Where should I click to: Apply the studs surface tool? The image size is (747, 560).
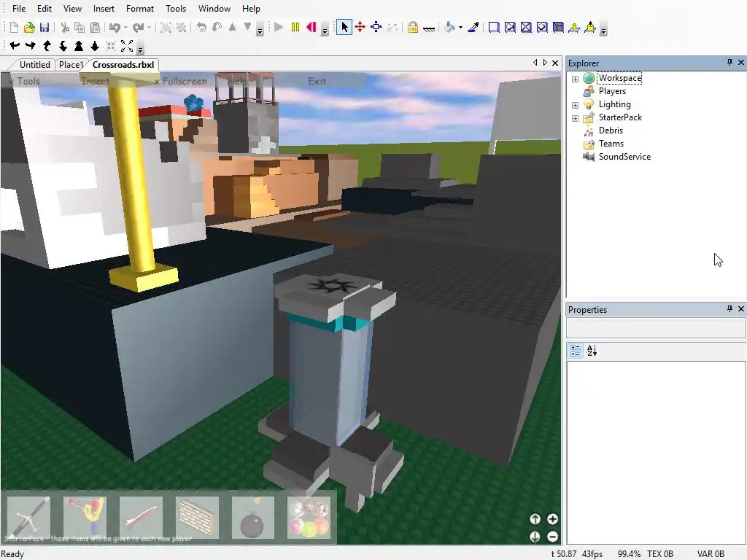[542, 27]
